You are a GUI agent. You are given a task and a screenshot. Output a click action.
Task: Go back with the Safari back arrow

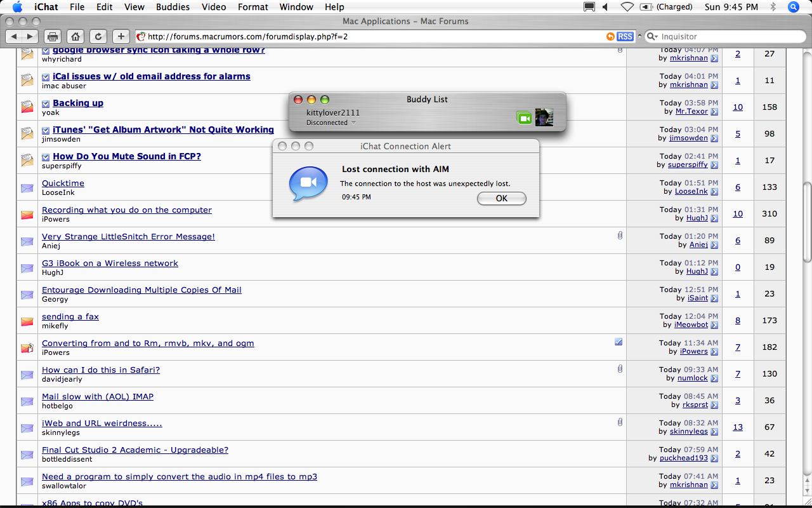point(15,36)
